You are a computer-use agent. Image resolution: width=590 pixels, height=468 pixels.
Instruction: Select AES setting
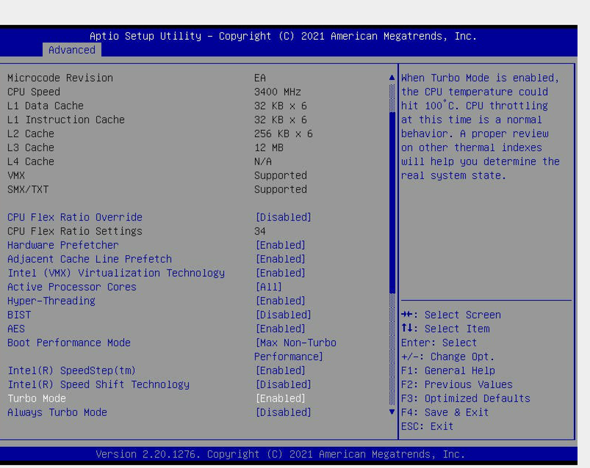pos(16,328)
